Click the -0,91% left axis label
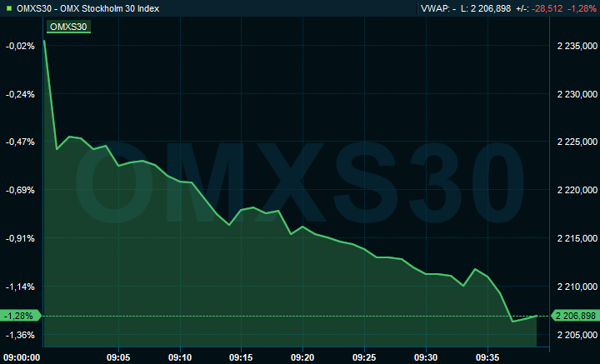This screenshot has height=364, width=600. pyautogui.click(x=20, y=238)
